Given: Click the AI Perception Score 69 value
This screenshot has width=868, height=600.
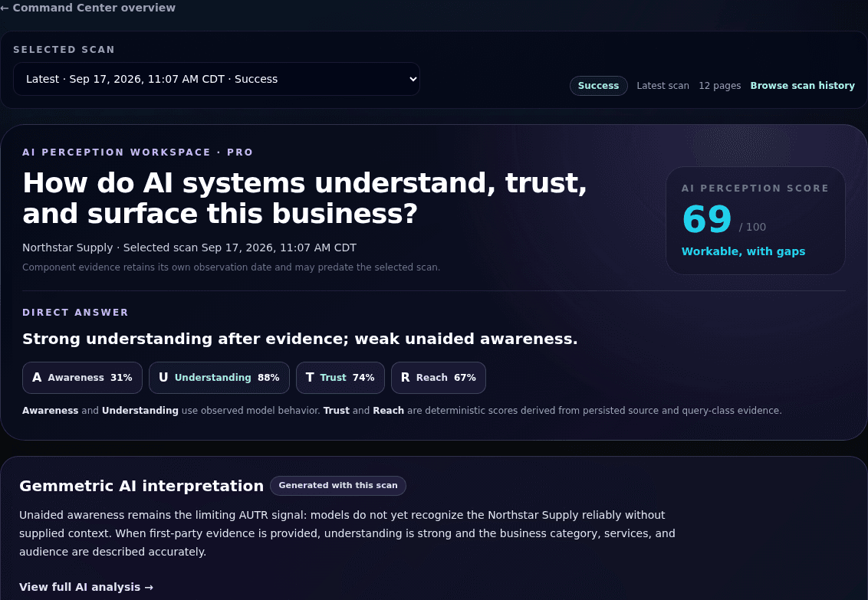Looking at the screenshot, I should 707,219.
